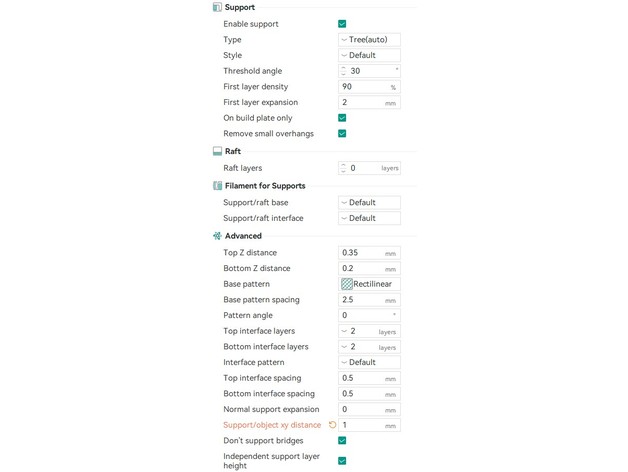
Task: Click the Support section icon
Action: [x=217, y=7]
